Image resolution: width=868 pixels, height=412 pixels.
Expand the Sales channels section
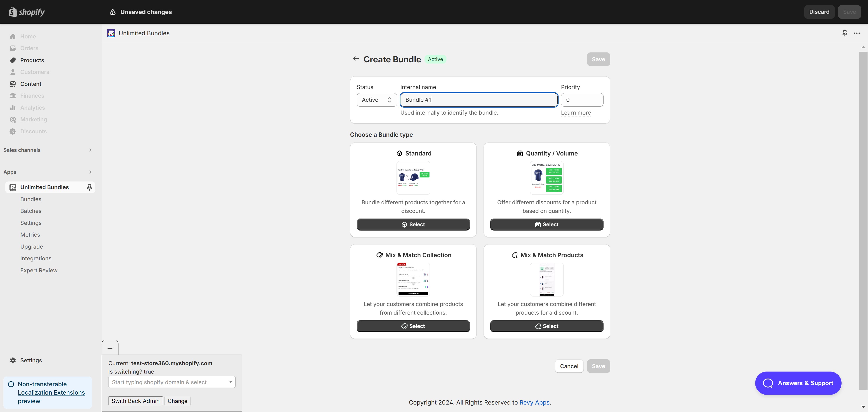90,150
